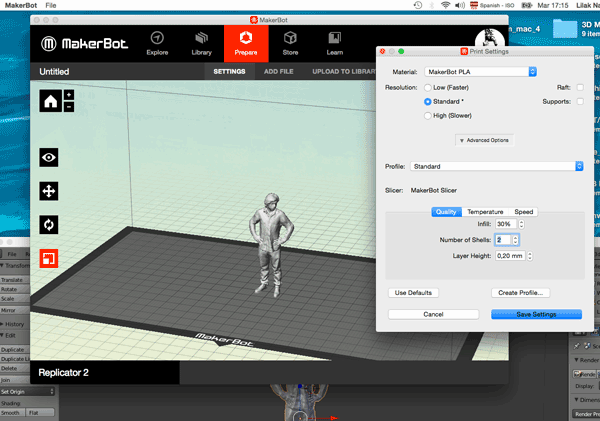Select the human figure 3D model
Screen dimensions: 600x421
point(271,245)
